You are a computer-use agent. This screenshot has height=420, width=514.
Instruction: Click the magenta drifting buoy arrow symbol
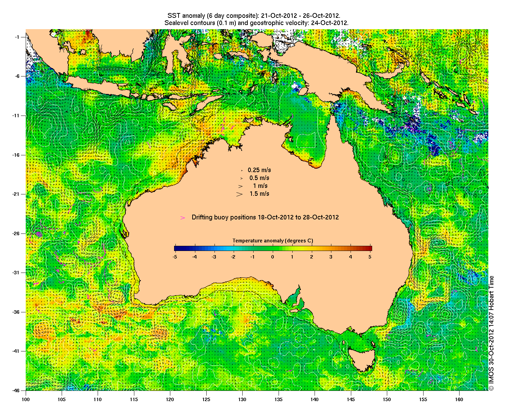tap(183, 218)
